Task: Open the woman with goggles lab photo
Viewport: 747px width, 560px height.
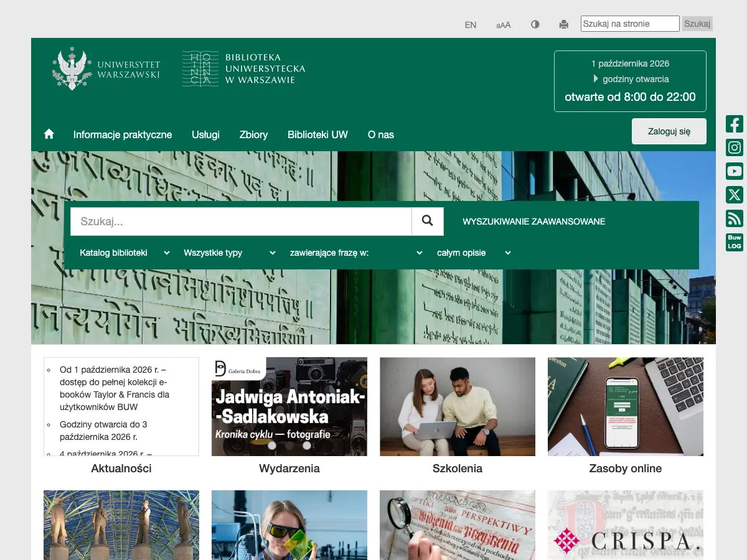Action: 289,525
